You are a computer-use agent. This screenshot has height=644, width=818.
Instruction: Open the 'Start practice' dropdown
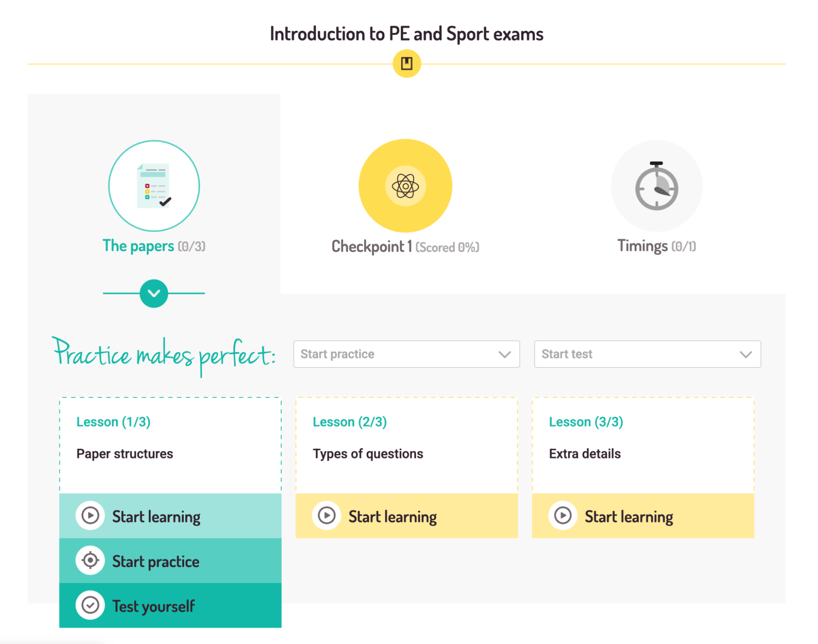coord(406,354)
